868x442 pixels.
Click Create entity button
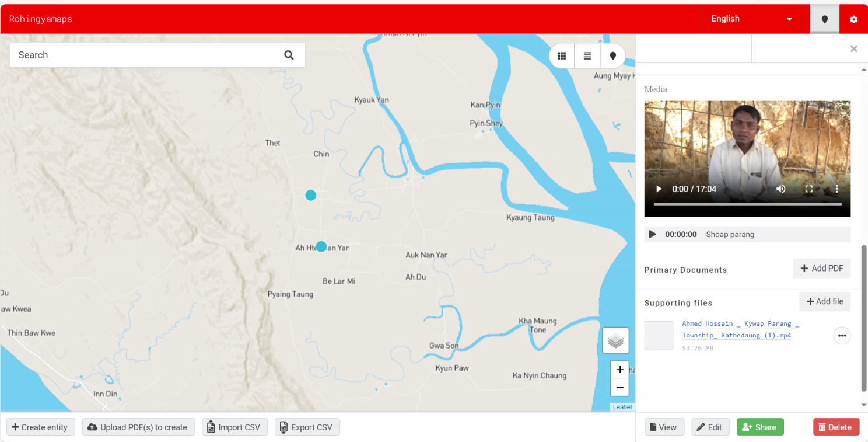tap(40, 427)
